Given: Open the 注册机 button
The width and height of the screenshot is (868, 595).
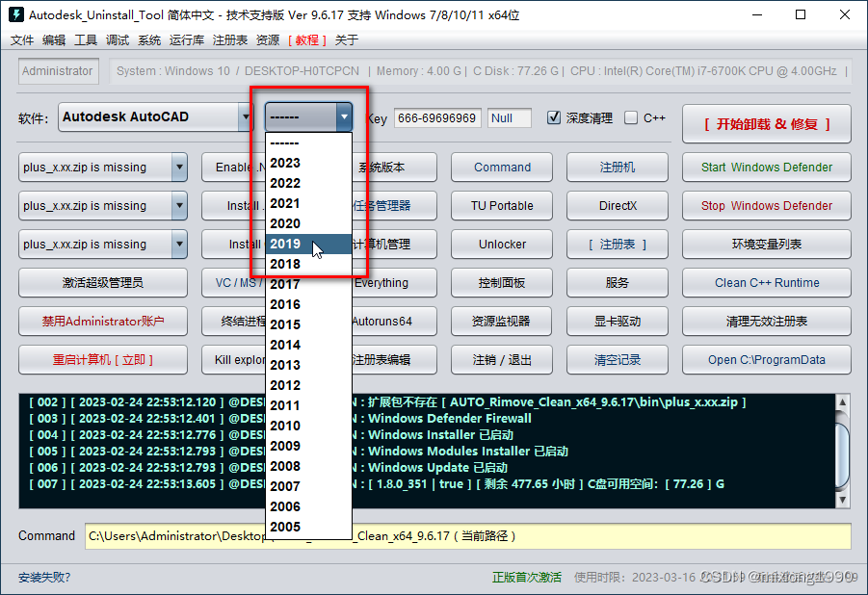Looking at the screenshot, I should 618,168.
